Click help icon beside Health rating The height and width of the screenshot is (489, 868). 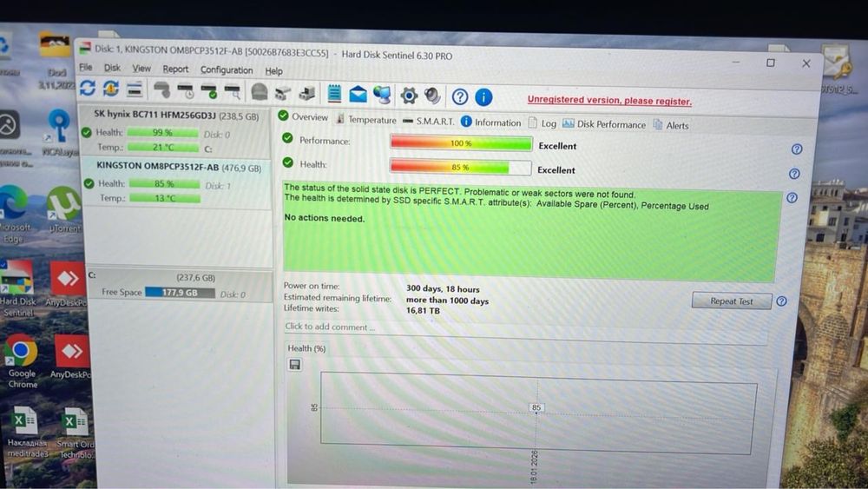point(794,174)
